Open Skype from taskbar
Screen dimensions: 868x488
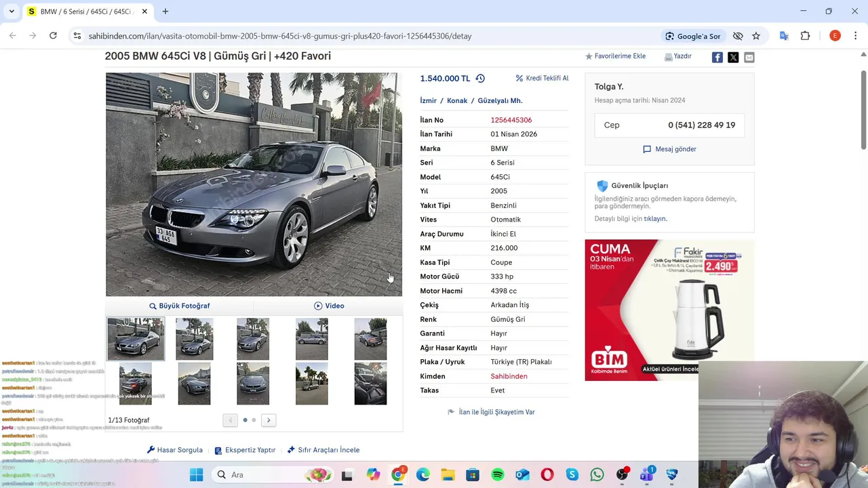coord(572,474)
